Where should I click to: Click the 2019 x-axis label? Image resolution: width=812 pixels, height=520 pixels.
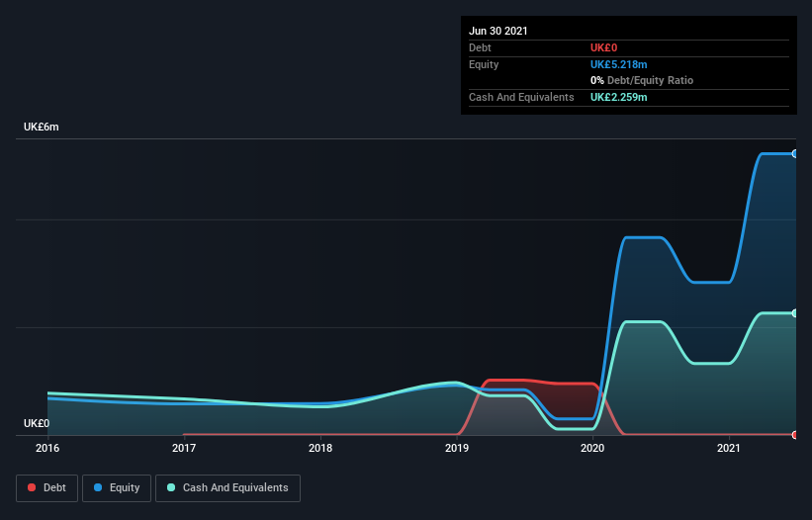coord(457,448)
